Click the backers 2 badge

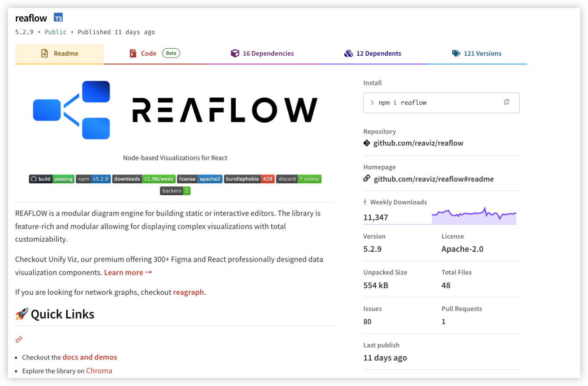[175, 191]
